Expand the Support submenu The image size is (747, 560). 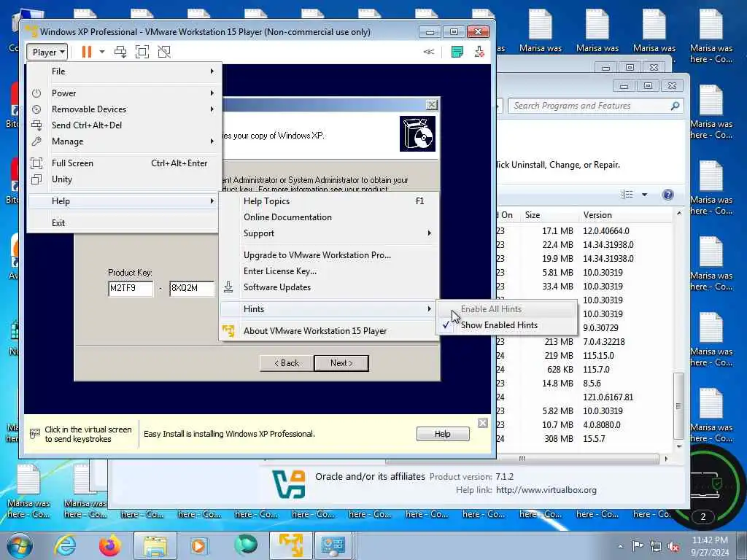pos(329,233)
